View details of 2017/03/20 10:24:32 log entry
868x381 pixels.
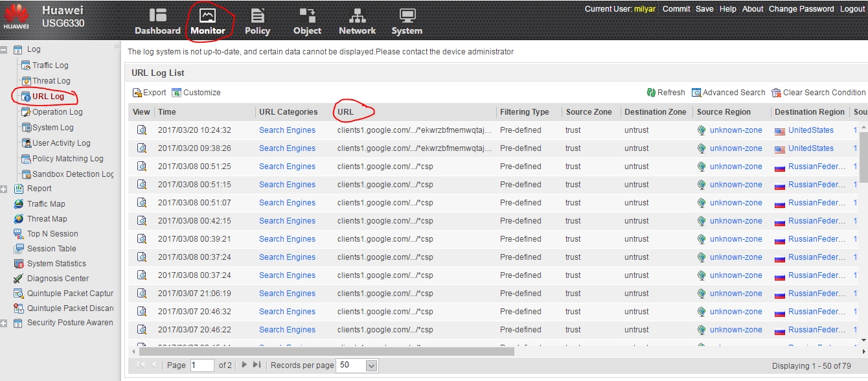tap(141, 130)
